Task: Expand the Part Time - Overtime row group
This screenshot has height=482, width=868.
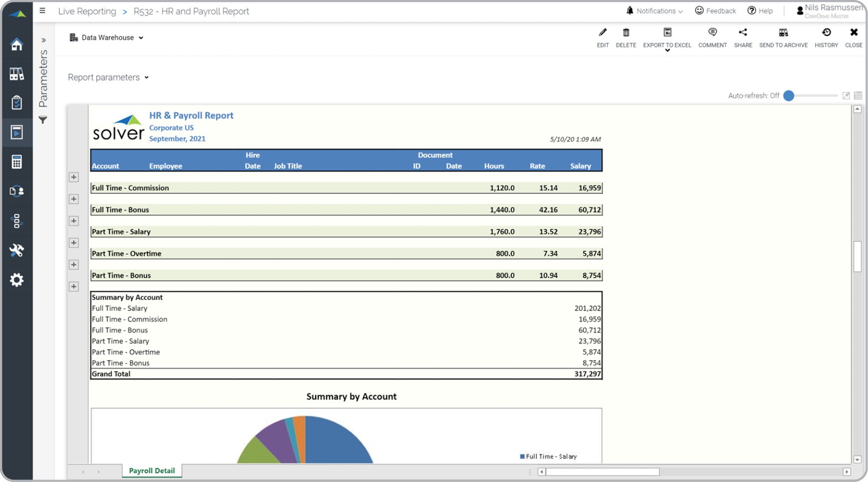Action: pos(74,243)
